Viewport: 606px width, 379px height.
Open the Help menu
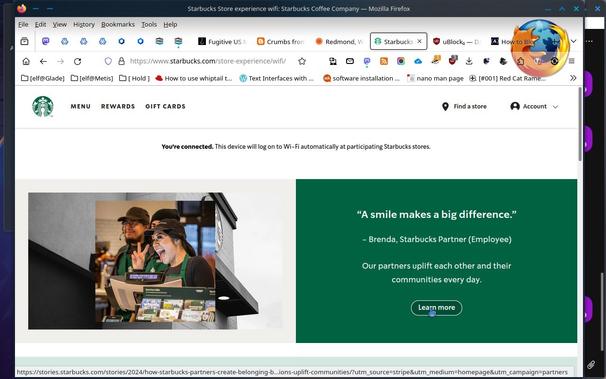tap(170, 24)
